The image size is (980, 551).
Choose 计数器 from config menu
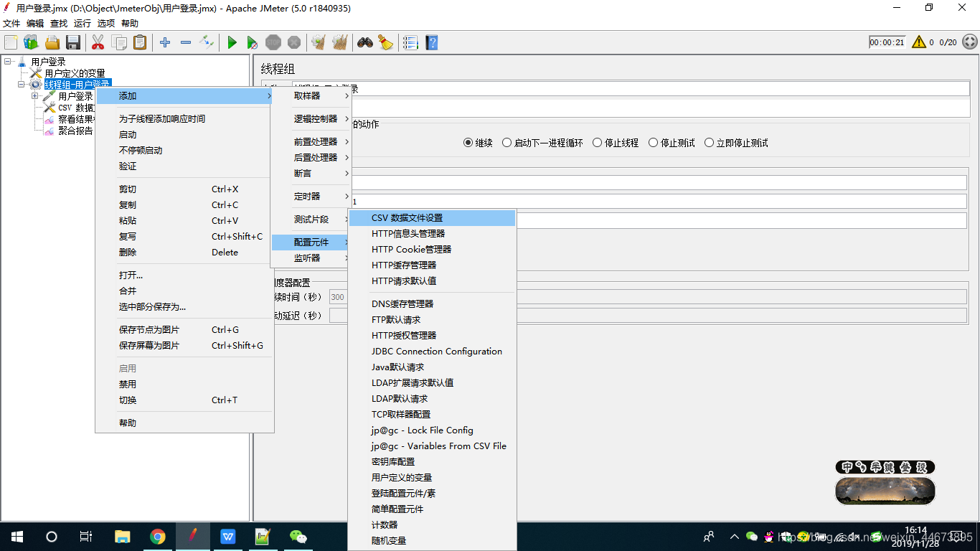pos(432,524)
